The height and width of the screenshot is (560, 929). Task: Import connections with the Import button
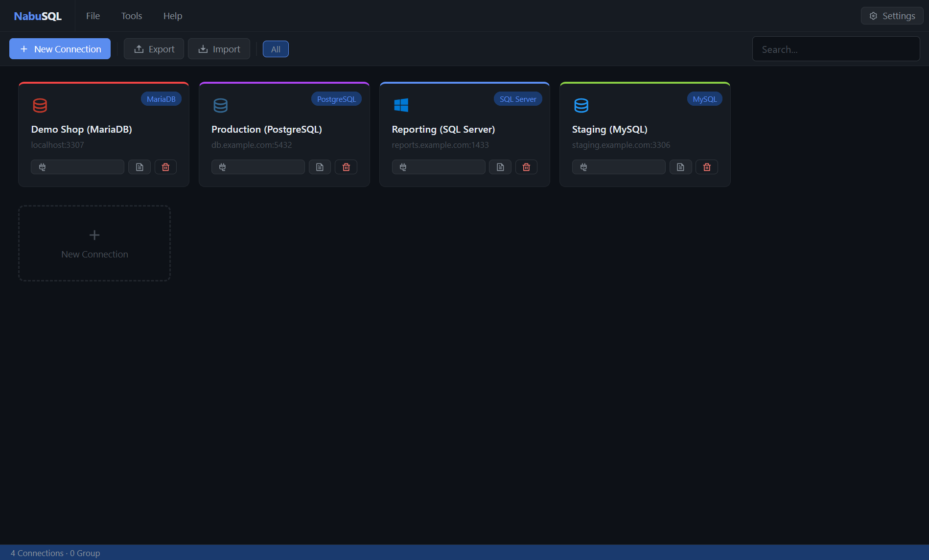coord(219,49)
